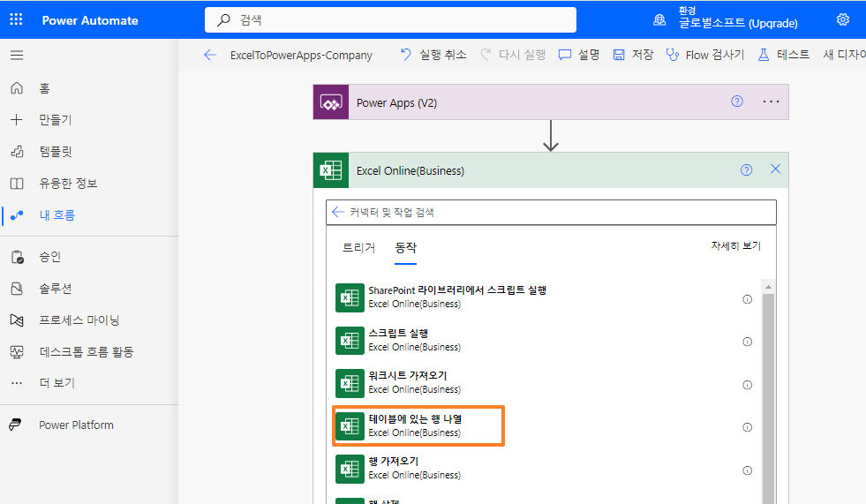The image size is (866, 504).
Task: Focus the 검색 search box
Action: point(390,20)
